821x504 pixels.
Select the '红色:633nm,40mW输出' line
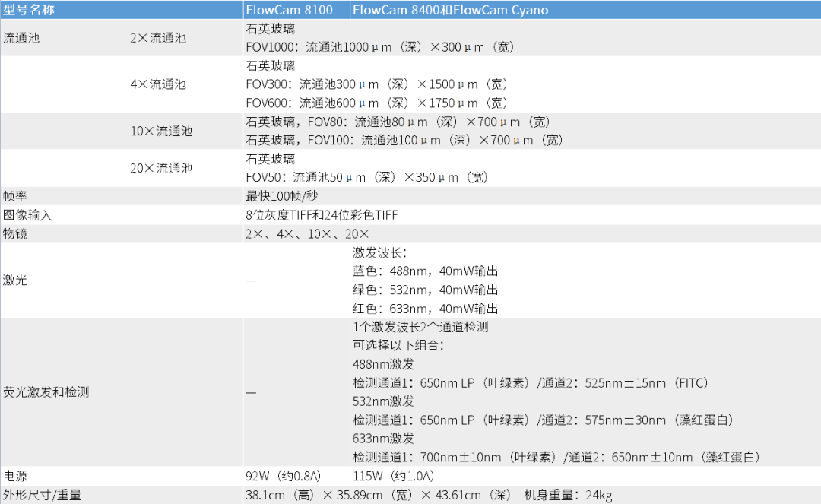(425, 309)
